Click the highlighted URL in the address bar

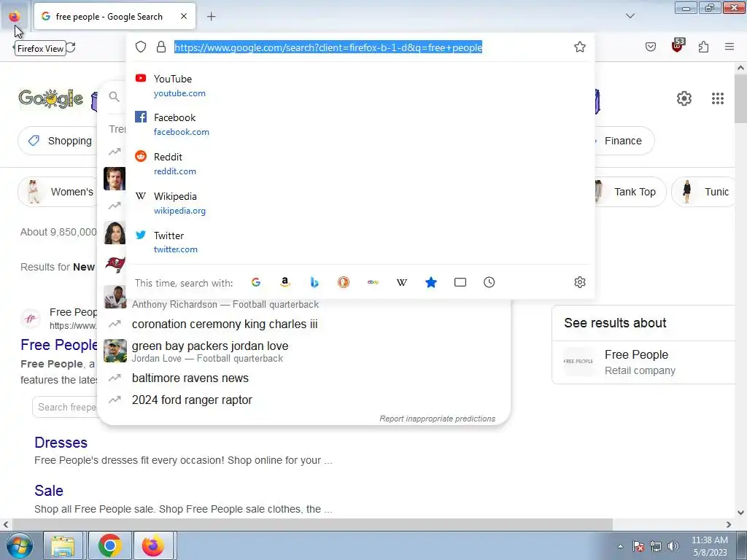coord(328,47)
